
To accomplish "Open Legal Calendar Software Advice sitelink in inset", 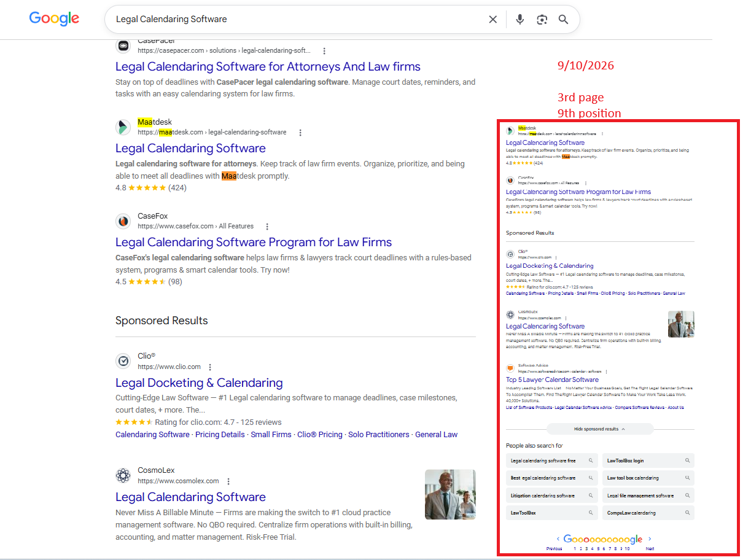I will (583, 408).
